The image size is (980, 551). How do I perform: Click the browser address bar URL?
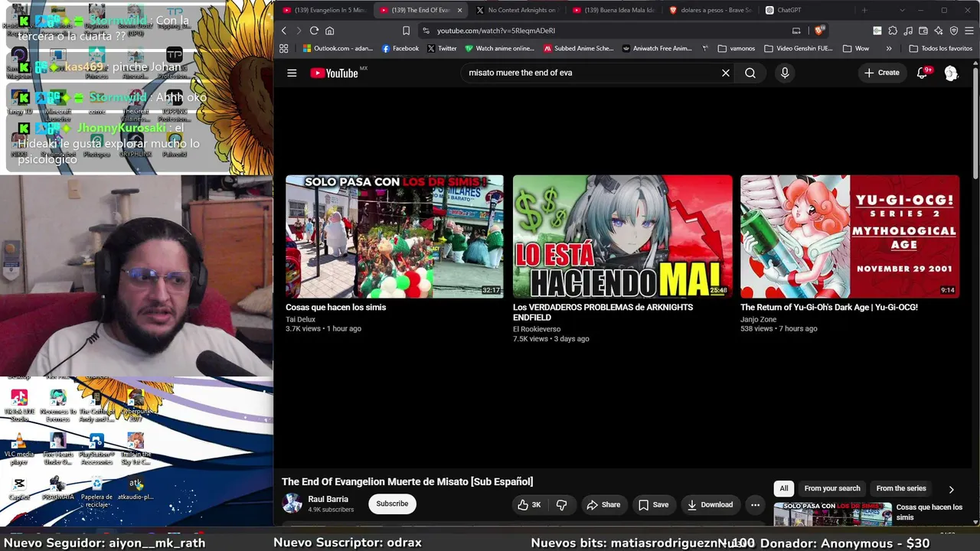[496, 31]
